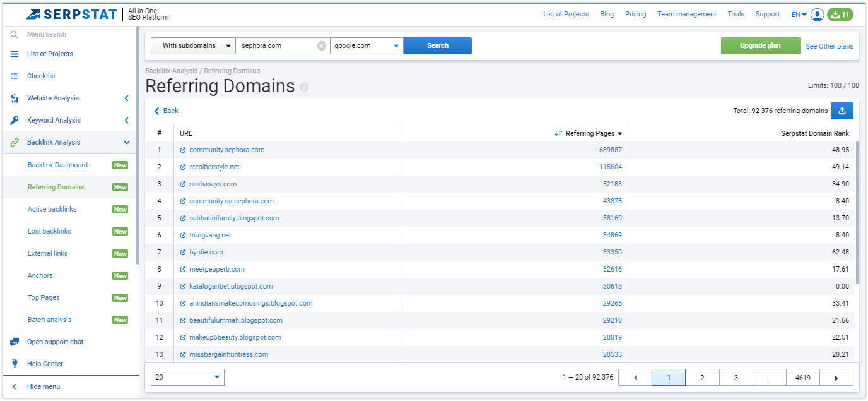Open Support in top navigation
Screen dimensions: 868x401
[x=768, y=14]
